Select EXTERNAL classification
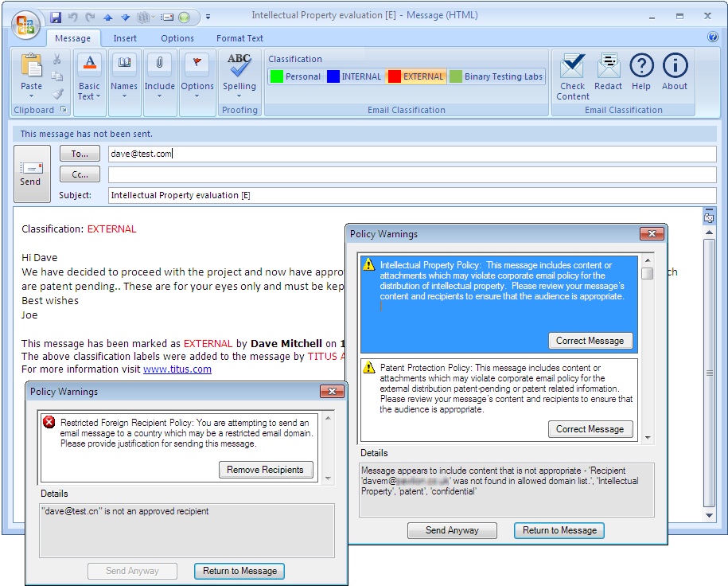This screenshot has height=586, width=728. tap(416, 76)
